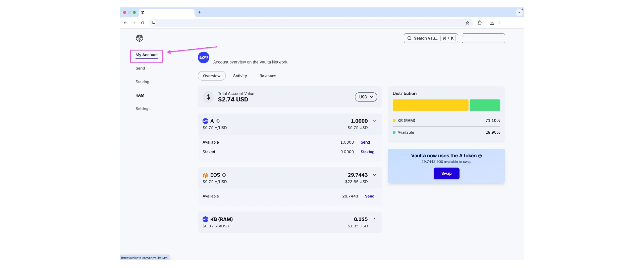Bookmark page with the star icon
The image size is (644, 268).
coord(467,23)
